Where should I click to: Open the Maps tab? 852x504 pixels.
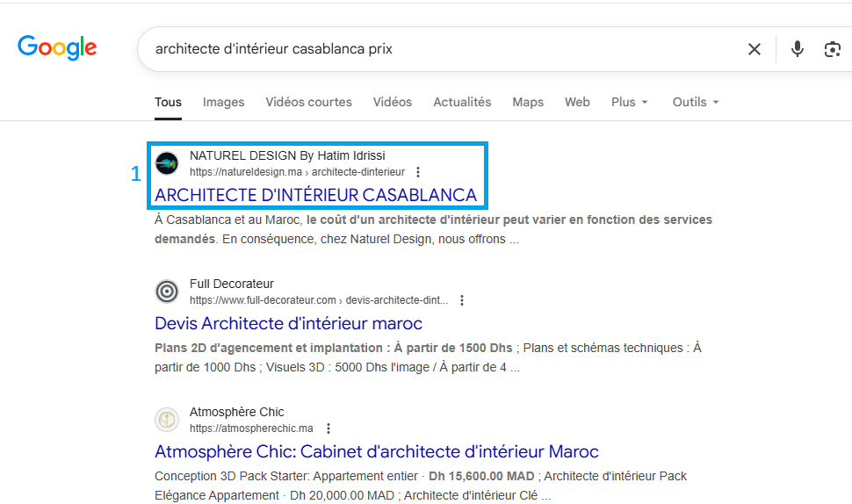click(528, 102)
